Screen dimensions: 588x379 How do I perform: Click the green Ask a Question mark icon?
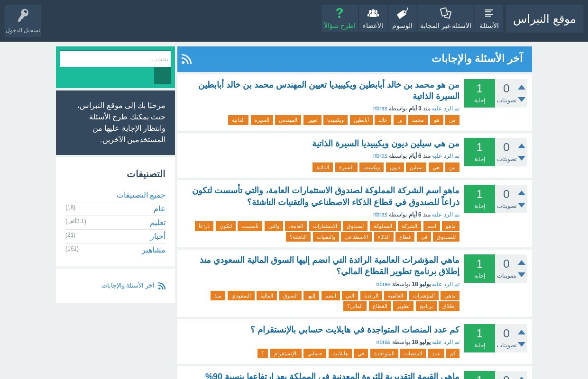pos(340,13)
